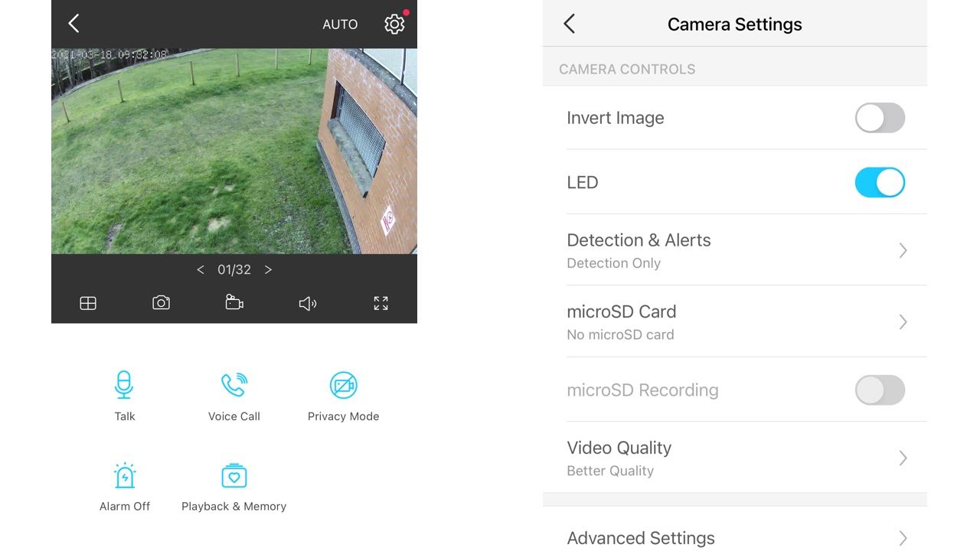
Task: Switch to AUTO video mode
Action: [339, 24]
